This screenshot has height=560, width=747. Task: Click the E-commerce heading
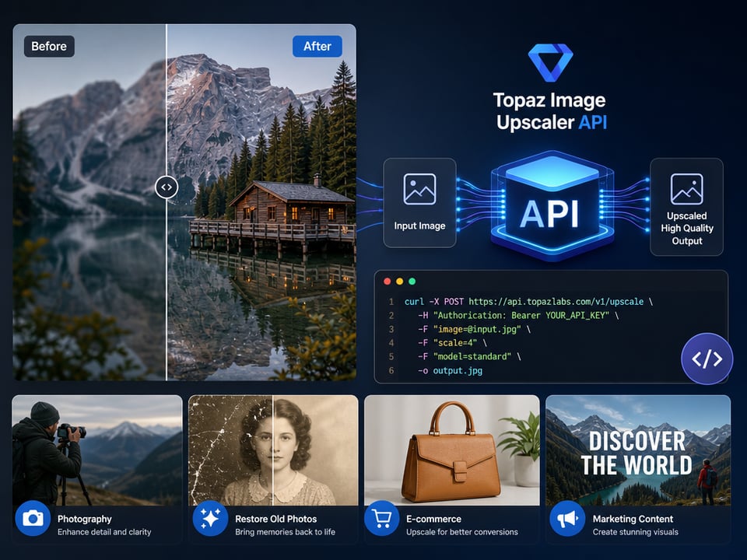point(433,519)
